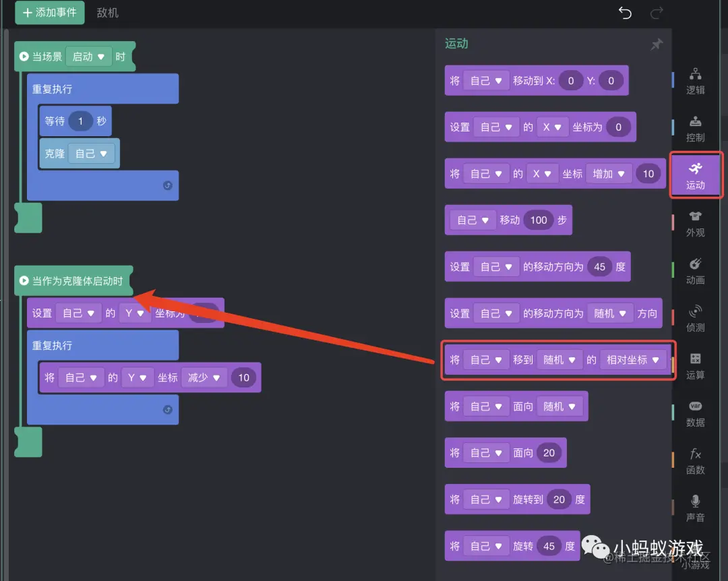The height and width of the screenshot is (581, 728).
Task: Select 将 自己 移动到 X Y palette block
Action: coord(537,81)
